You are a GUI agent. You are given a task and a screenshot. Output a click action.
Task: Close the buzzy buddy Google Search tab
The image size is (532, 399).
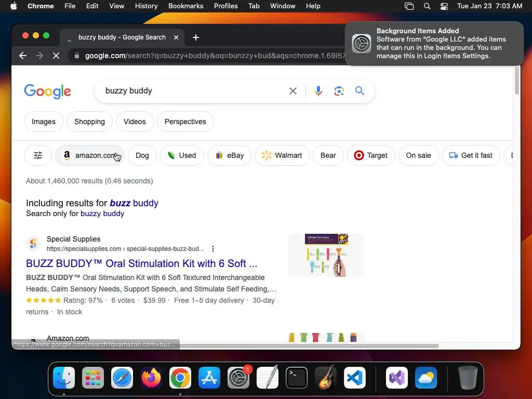[176, 37]
